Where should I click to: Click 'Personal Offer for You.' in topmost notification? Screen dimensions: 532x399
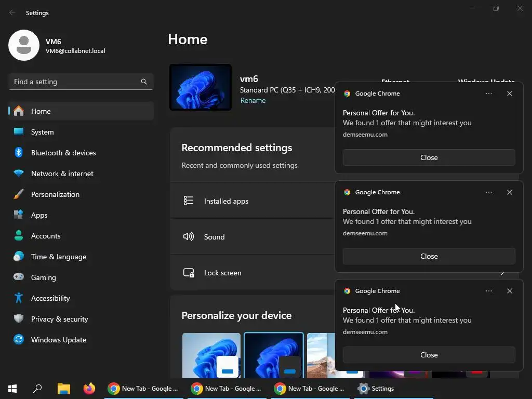379,113
